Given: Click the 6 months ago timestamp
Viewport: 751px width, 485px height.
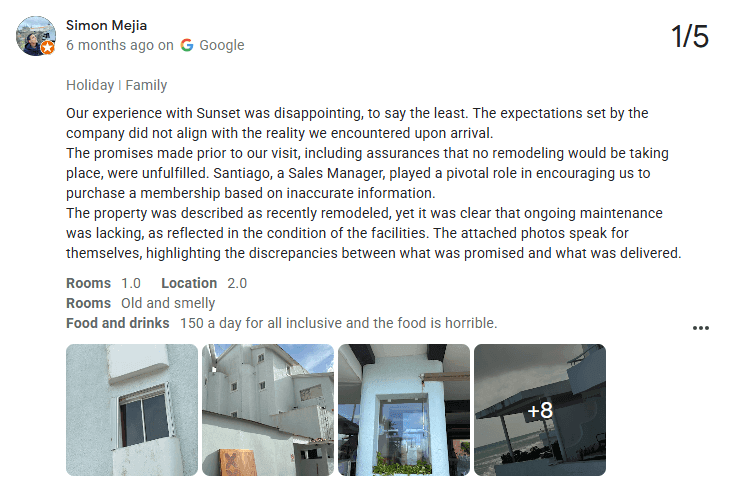Looking at the screenshot, I should (110, 45).
